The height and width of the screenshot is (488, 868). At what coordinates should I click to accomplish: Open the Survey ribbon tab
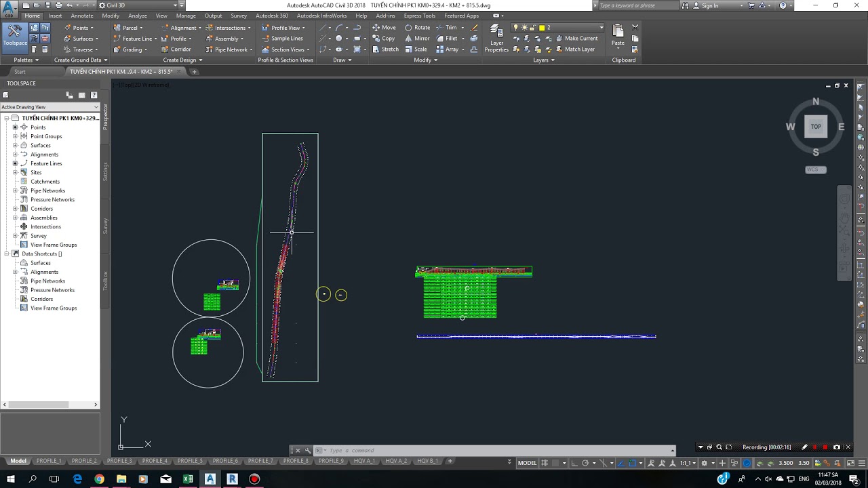point(239,16)
